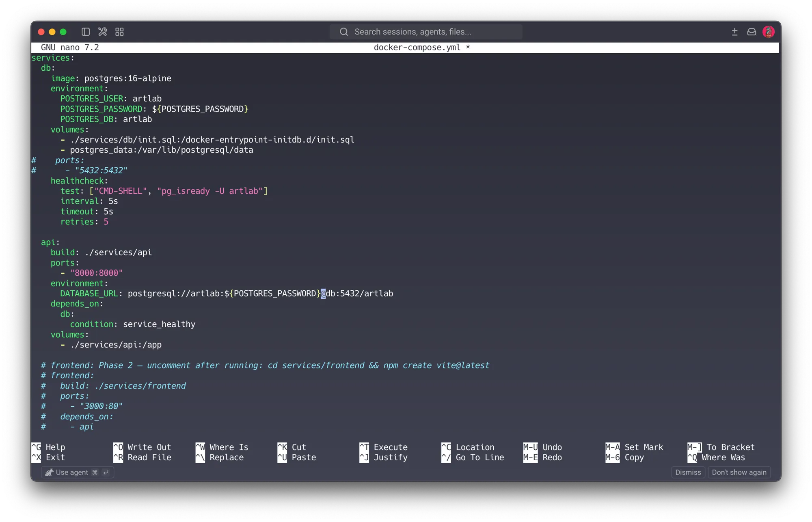Image resolution: width=812 pixels, height=522 pixels.
Task: Open the user profile avatar
Action: [x=769, y=32]
